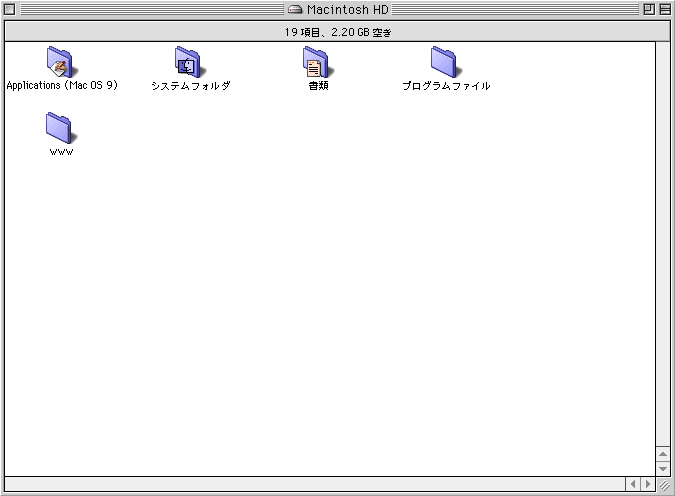Click the 19 項目、2.20 GB 空き status text
Image resolution: width=675 pixels, height=496 pixels.
pyautogui.click(x=338, y=32)
